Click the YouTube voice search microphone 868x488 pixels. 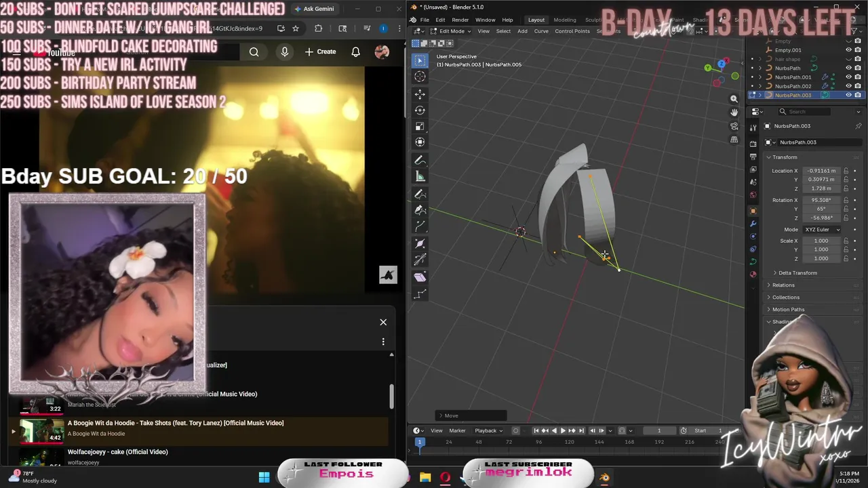pyautogui.click(x=284, y=52)
